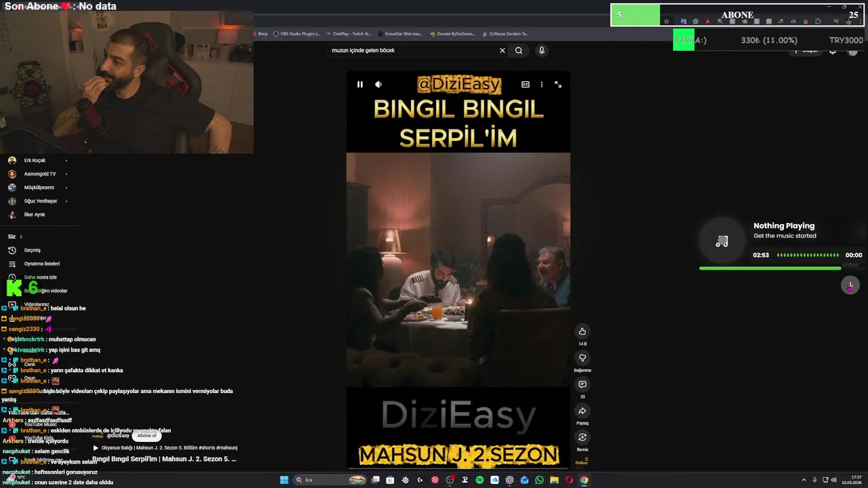Open the taskbar volume control
Viewport: 868px width, 488px height.
833,480
